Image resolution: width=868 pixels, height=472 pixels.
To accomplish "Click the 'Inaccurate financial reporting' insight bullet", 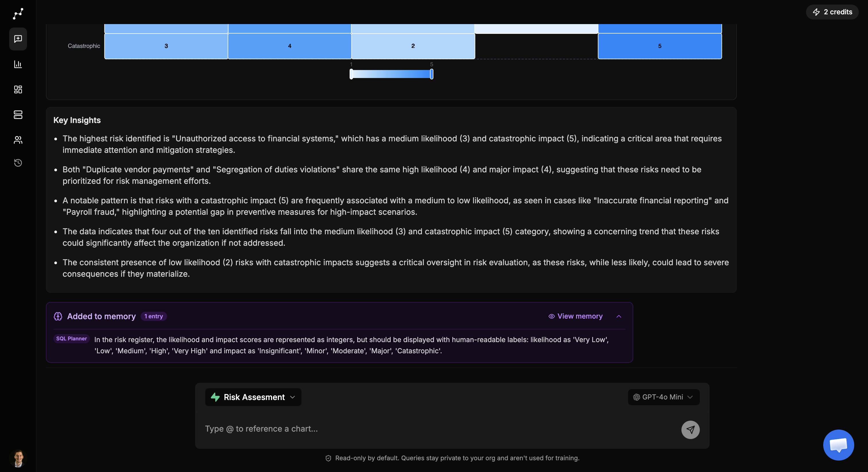I will (x=395, y=206).
